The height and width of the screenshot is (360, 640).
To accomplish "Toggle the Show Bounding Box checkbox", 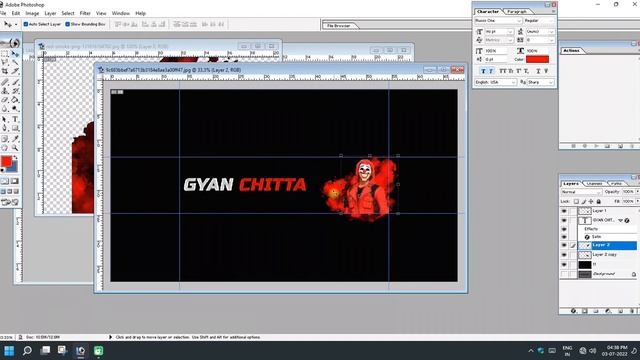I will pyautogui.click(x=68, y=24).
